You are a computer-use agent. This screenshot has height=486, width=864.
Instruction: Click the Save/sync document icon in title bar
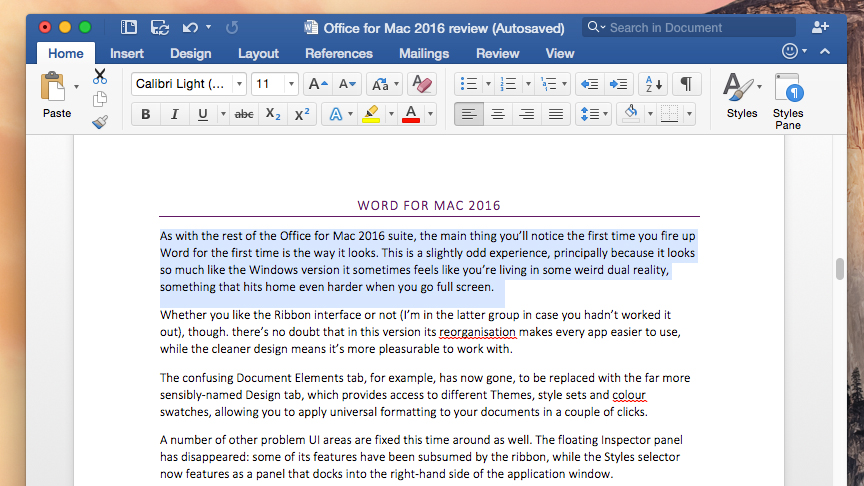click(160, 28)
